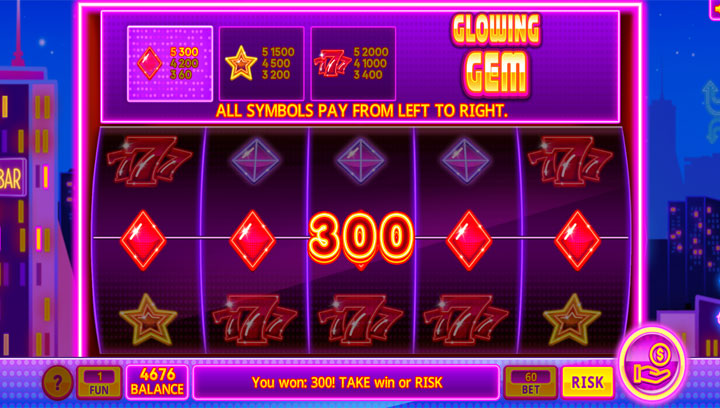
Task: Click the BAR neon sign
Action: point(12,179)
